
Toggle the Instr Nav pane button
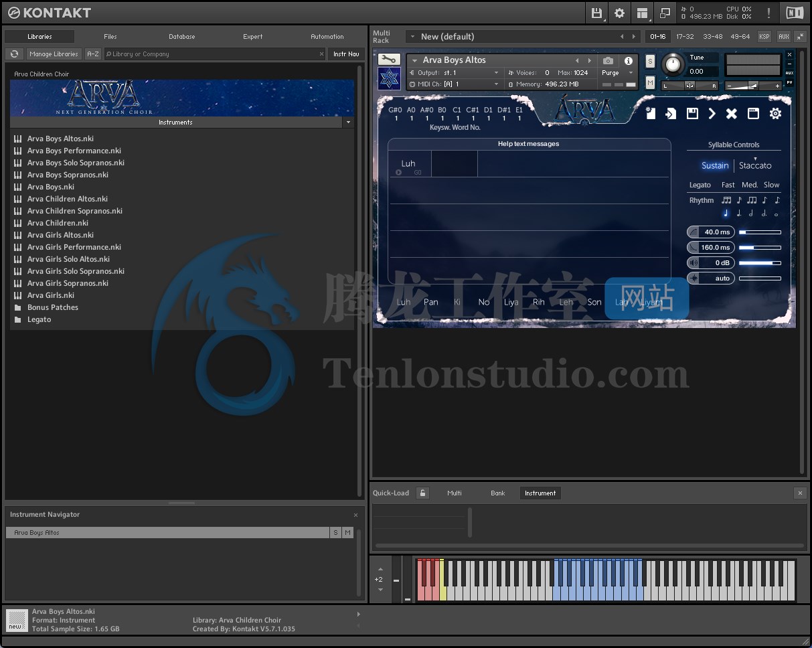tap(346, 54)
